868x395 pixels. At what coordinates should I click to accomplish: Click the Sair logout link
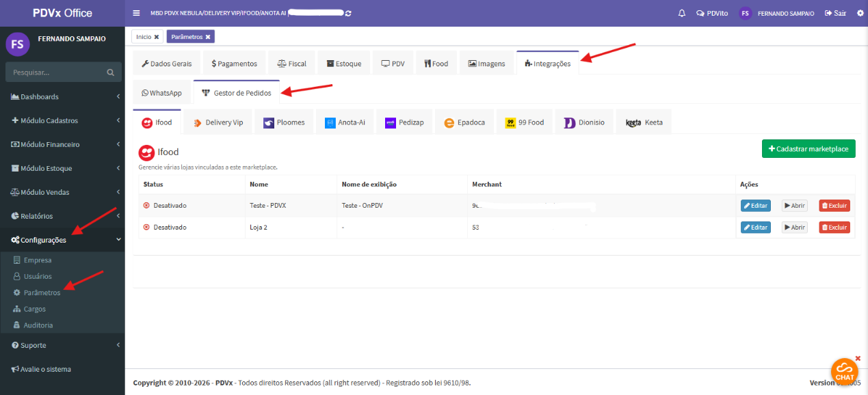click(x=835, y=13)
